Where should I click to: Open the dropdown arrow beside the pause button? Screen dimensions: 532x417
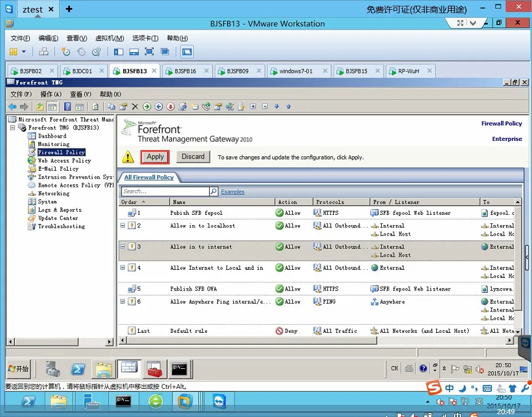[24, 52]
